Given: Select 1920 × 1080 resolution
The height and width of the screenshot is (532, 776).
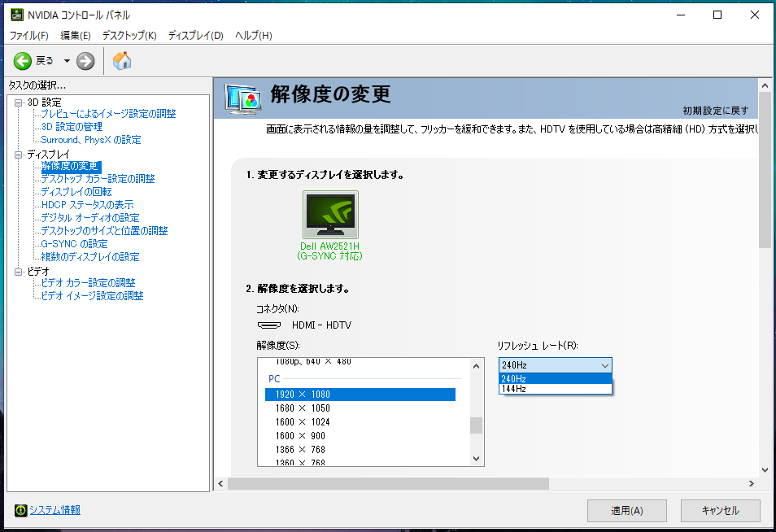Looking at the screenshot, I should 360,395.
